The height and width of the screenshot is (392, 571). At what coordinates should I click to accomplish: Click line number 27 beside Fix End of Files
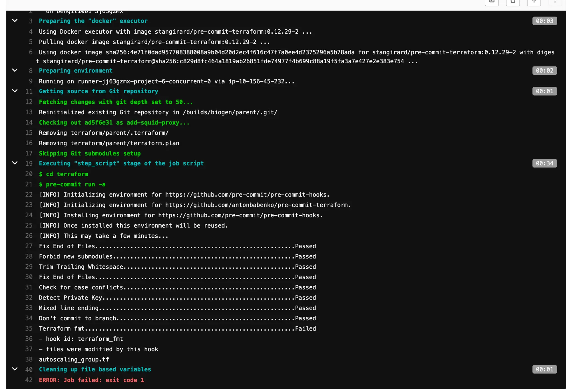tap(29, 246)
